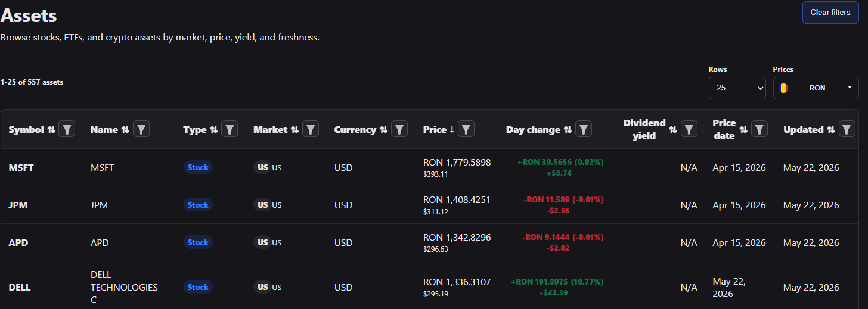This screenshot has height=309, width=868.
Task: Click the Symbol column header label
Action: (x=26, y=129)
